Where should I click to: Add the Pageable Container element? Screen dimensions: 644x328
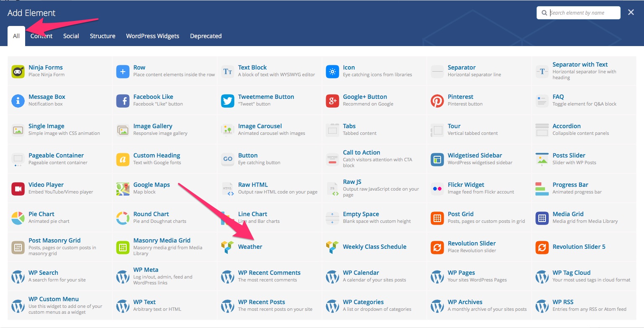(x=60, y=159)
